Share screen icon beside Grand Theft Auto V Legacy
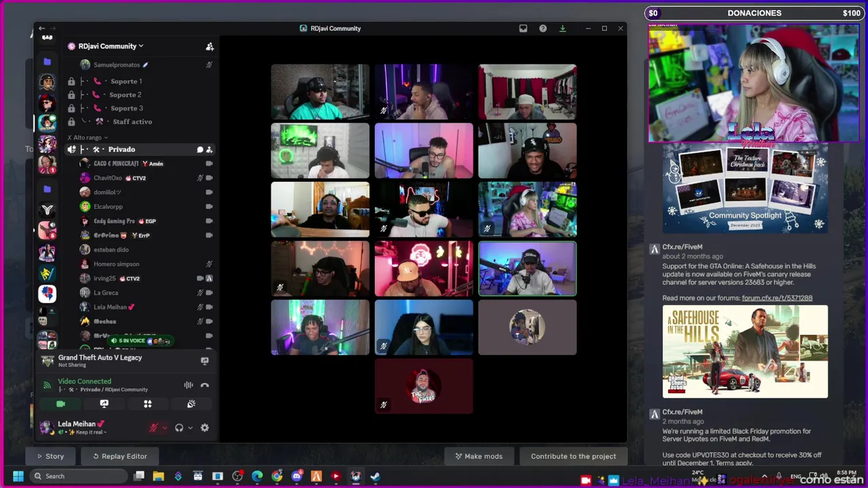Image resolution: width=868 pixels, height=488 pixels. [x=204, y=361]
